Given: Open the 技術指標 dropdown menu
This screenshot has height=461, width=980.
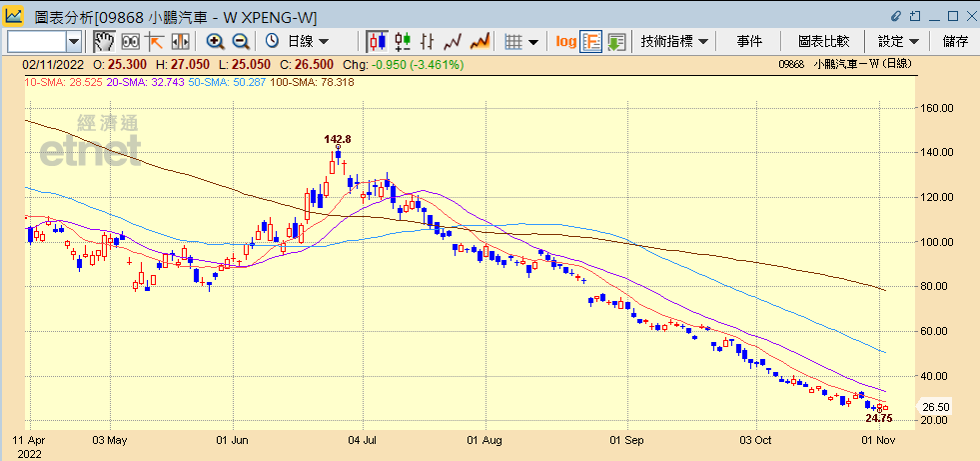Looking at the screenshot, I should coord(674,42).
